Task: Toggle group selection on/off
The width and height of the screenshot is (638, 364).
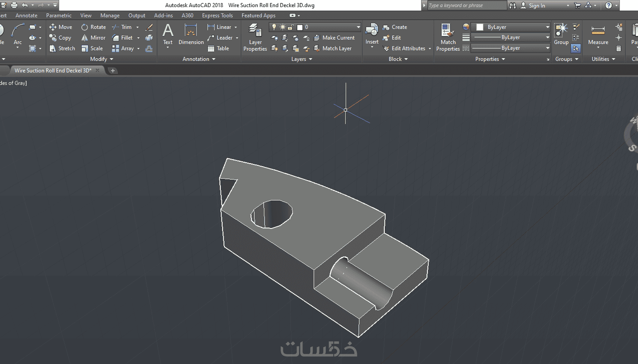Action: (576, 48)
